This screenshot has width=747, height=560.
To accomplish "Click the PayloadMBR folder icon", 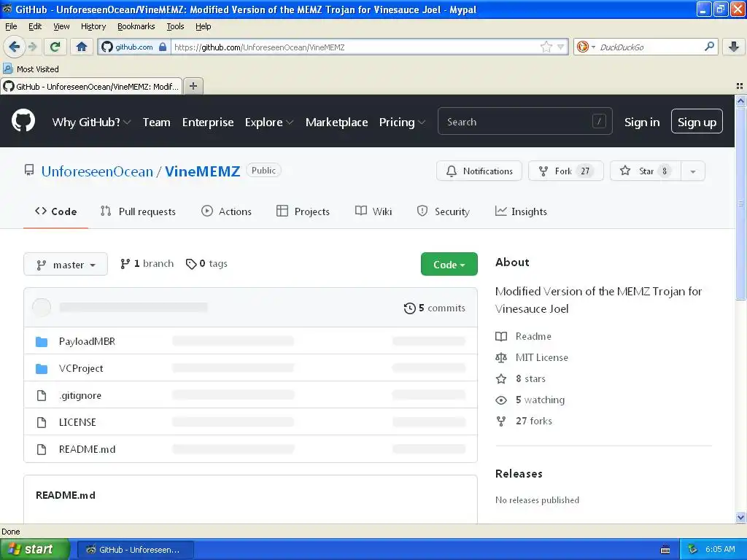I will (42, 341).
